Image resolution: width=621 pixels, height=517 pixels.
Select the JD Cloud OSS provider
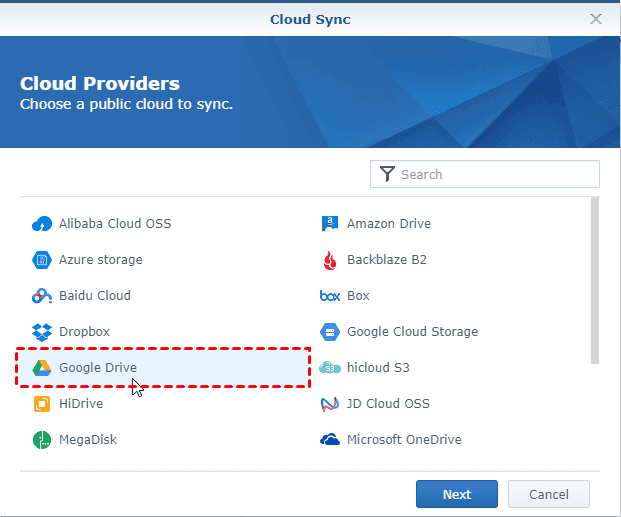tap(388, 404)
